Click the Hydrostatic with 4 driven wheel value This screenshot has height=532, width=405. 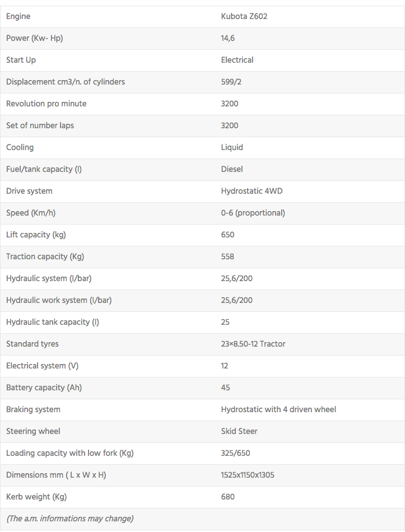(278, 409)
